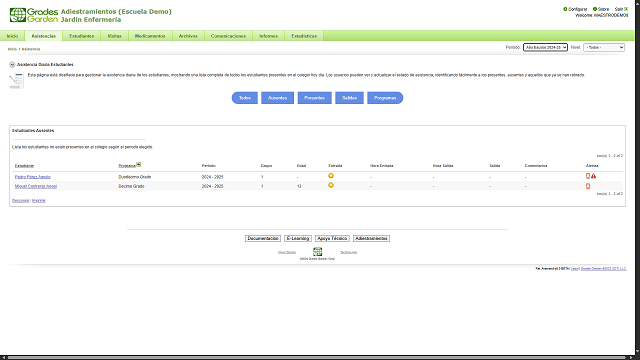Click the notepad page description icon
640x360 pixels.
(16, 80)
